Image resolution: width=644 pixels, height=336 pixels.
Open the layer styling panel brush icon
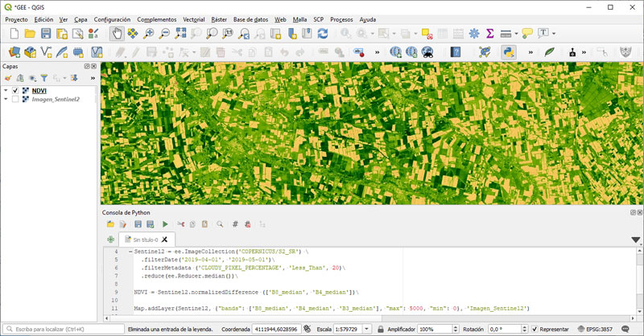coord(8,78)
